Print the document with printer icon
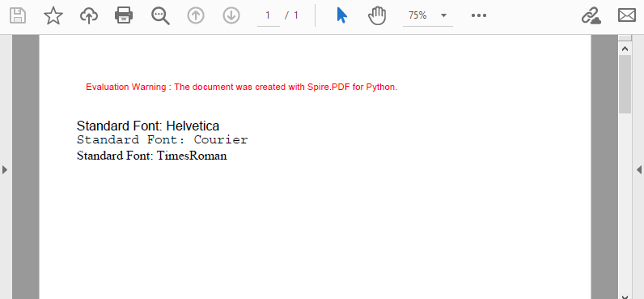644x299 pixels. (x=124, y=15)
